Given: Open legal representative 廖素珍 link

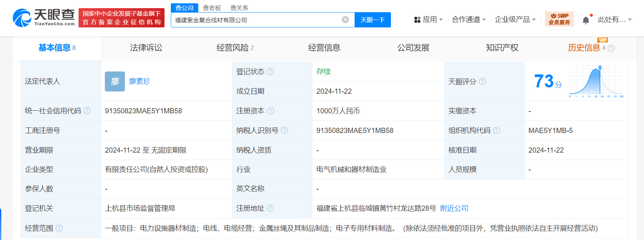Looking at the screenshot, I should pyautogui.click(x=139, y=81).
